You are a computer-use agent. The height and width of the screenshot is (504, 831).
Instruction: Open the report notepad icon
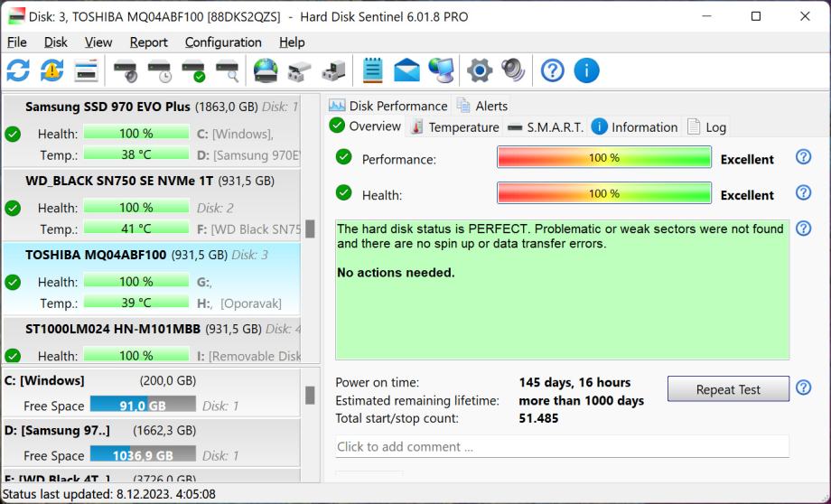click(x=372, y=70)
